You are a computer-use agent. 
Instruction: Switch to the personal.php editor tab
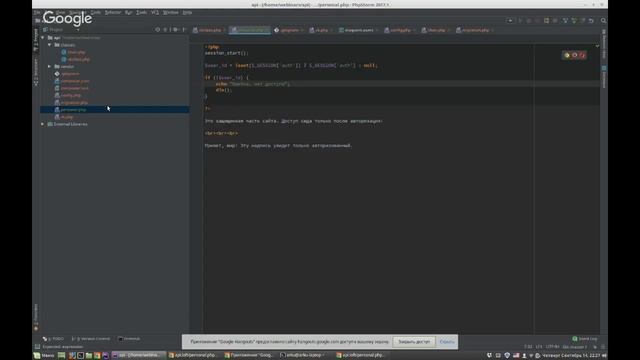249,30
